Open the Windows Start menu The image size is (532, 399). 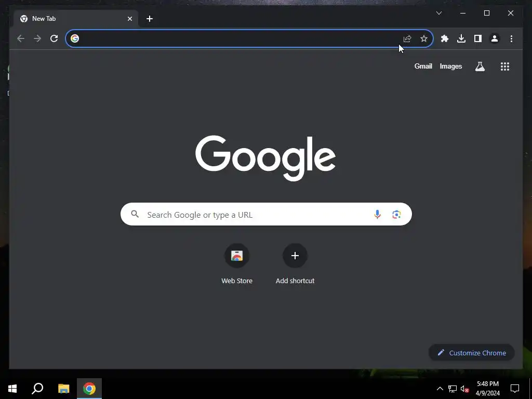click(12, 389)
